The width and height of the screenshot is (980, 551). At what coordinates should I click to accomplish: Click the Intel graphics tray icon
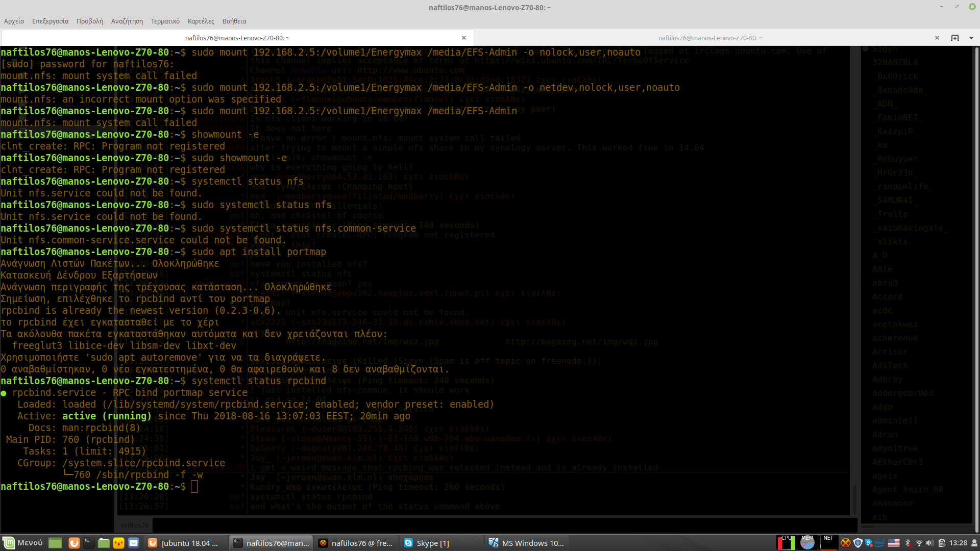pos(879,543)
